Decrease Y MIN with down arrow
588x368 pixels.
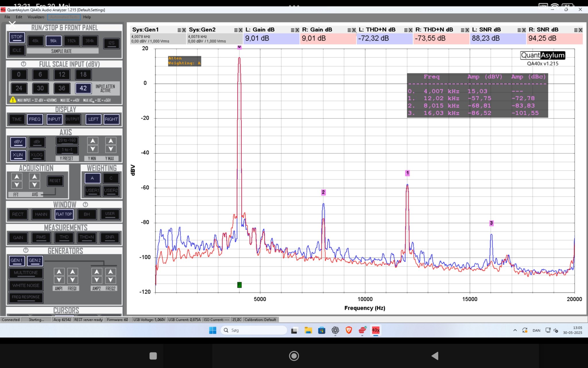tap(92, 149)
